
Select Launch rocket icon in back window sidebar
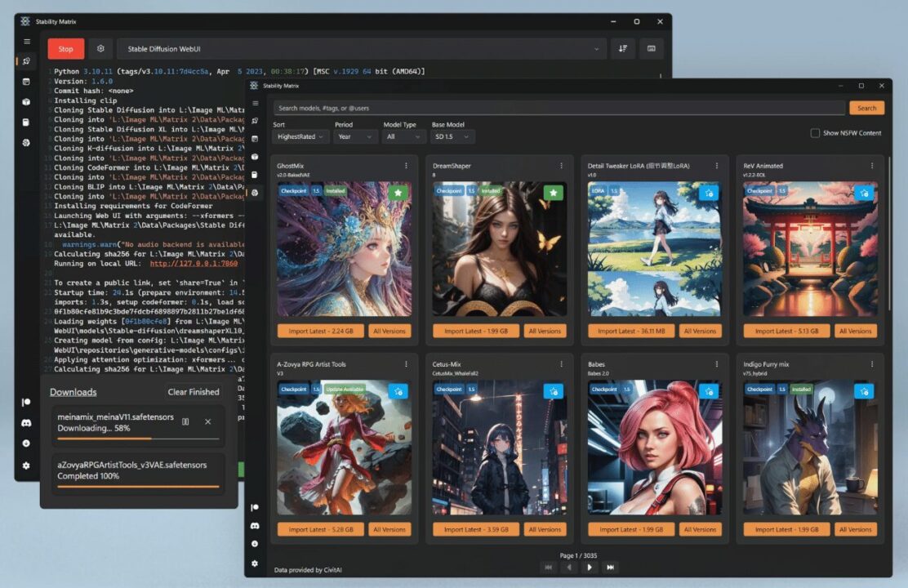pyautogui.click(x=27, y=61)
